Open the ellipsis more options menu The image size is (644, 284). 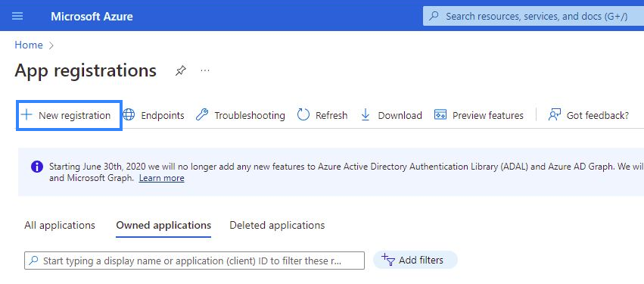point(205,70)
